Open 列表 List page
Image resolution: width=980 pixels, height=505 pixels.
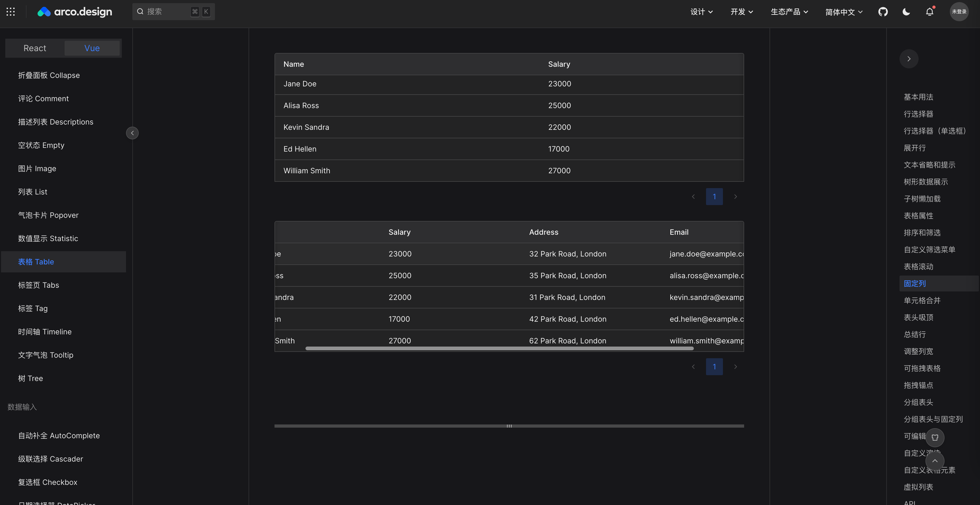(64, 192)
